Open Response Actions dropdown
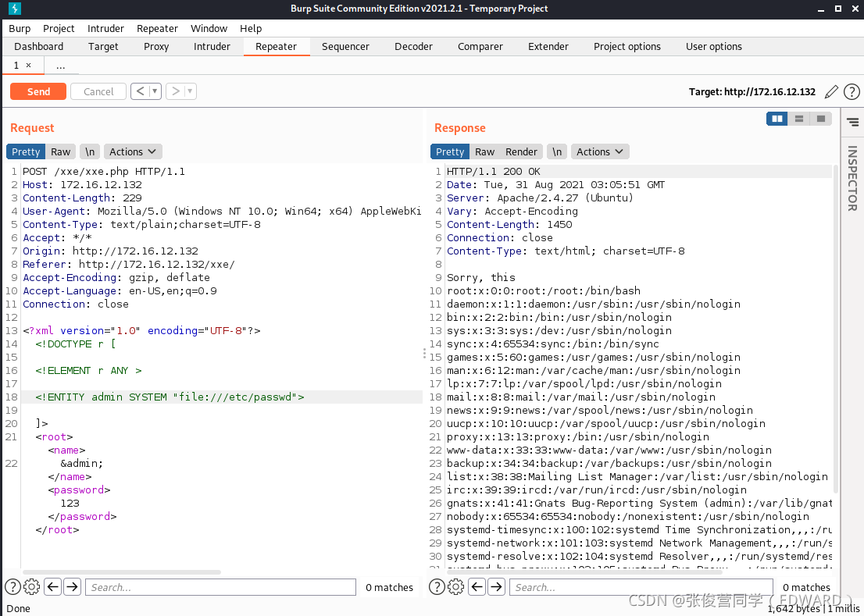 600,152
